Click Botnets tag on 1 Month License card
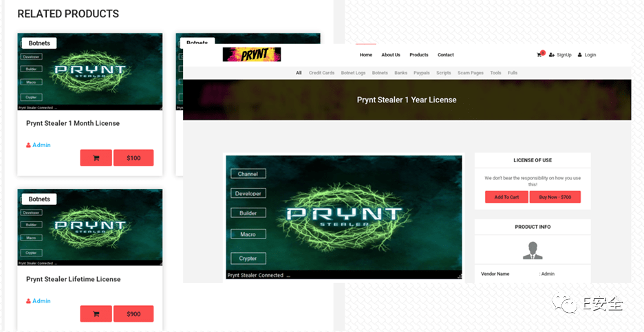 [39, 43]
